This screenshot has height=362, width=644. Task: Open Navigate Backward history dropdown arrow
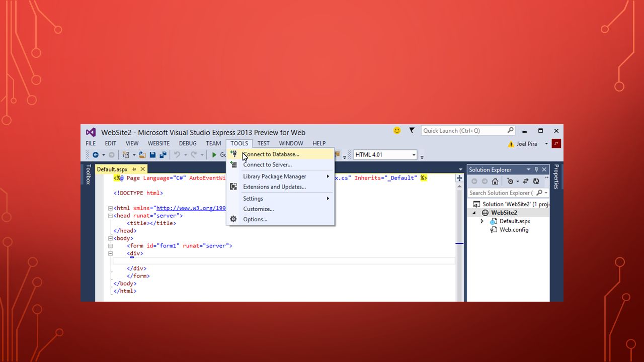104,155
